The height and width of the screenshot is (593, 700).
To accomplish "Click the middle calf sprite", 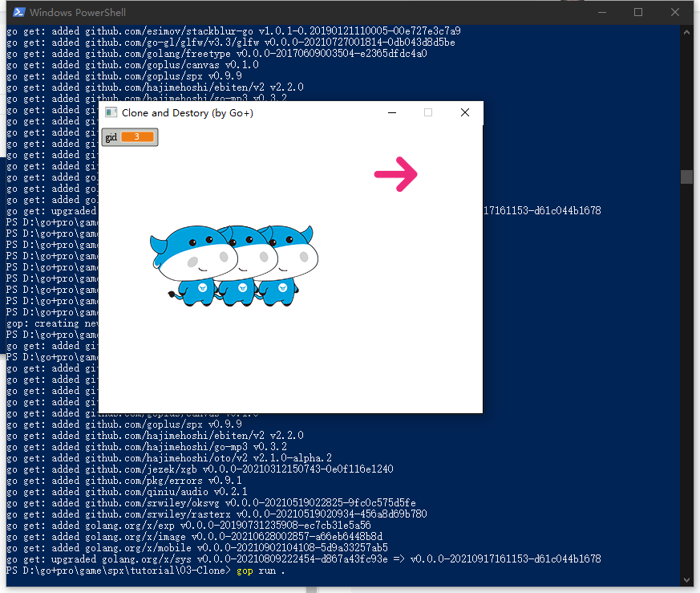I will [250, 266].
